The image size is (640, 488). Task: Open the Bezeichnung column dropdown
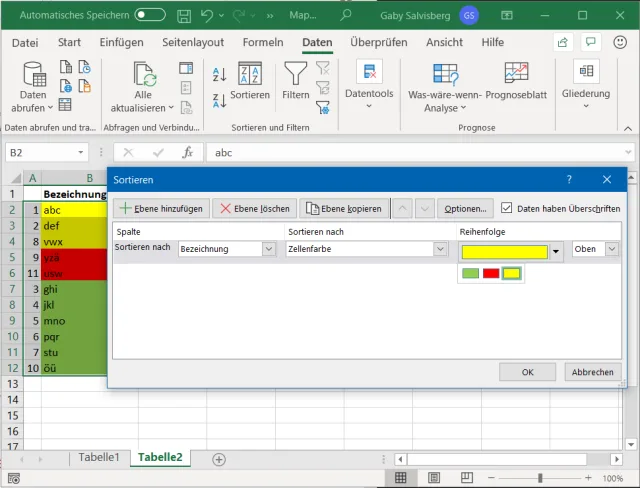[268, 250]
